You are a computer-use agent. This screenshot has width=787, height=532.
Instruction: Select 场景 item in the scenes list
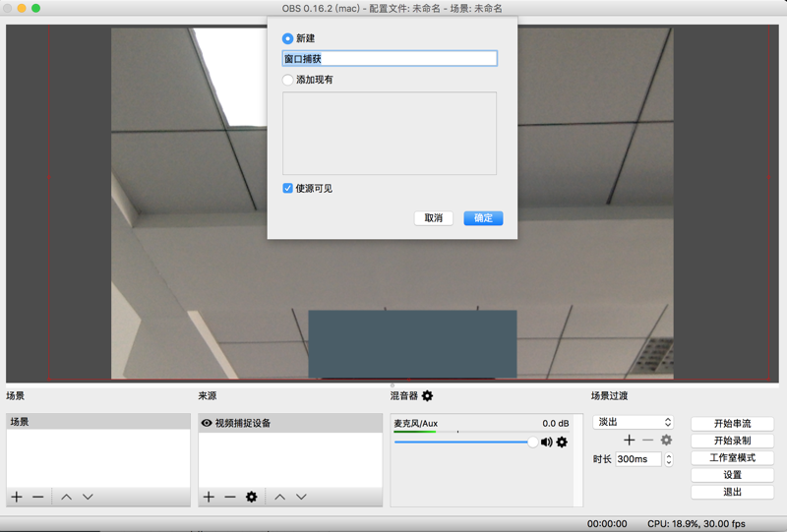(98, 422)
